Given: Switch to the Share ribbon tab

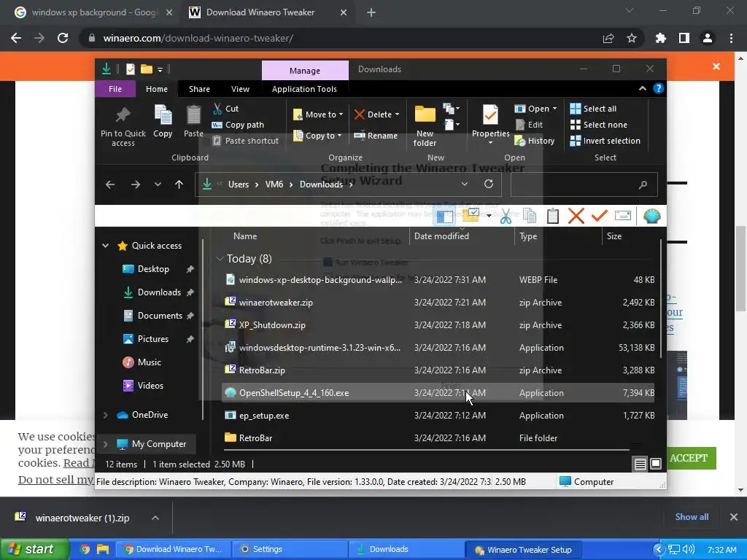Looking at the screenshot, I should pyautogui.click(x=199, y=89).
